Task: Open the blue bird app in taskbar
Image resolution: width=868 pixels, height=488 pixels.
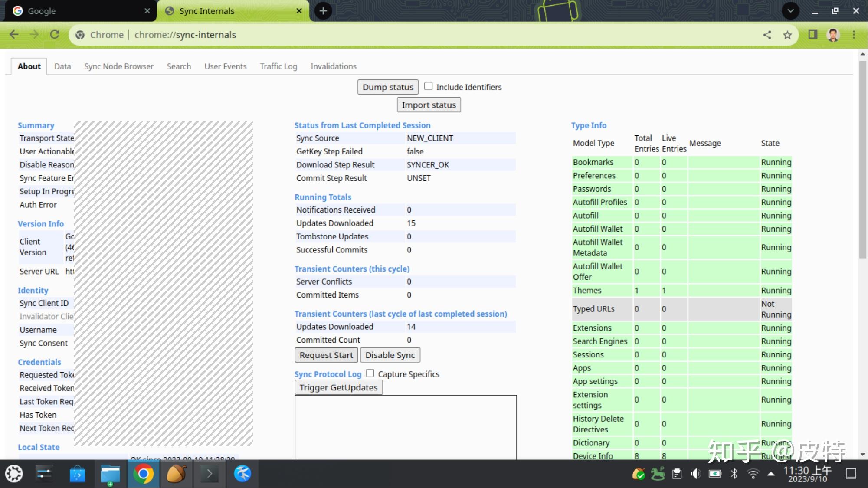Action: (x=242, y=473)
